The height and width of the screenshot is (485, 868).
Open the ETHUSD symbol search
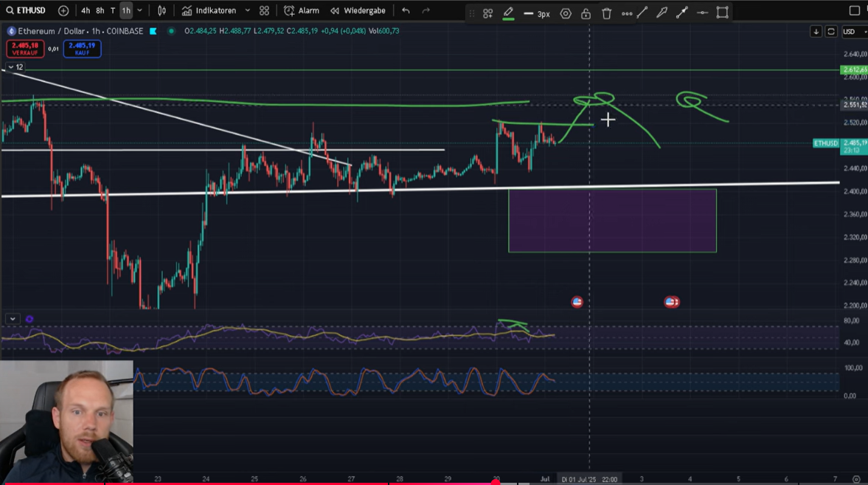[26, 10]
